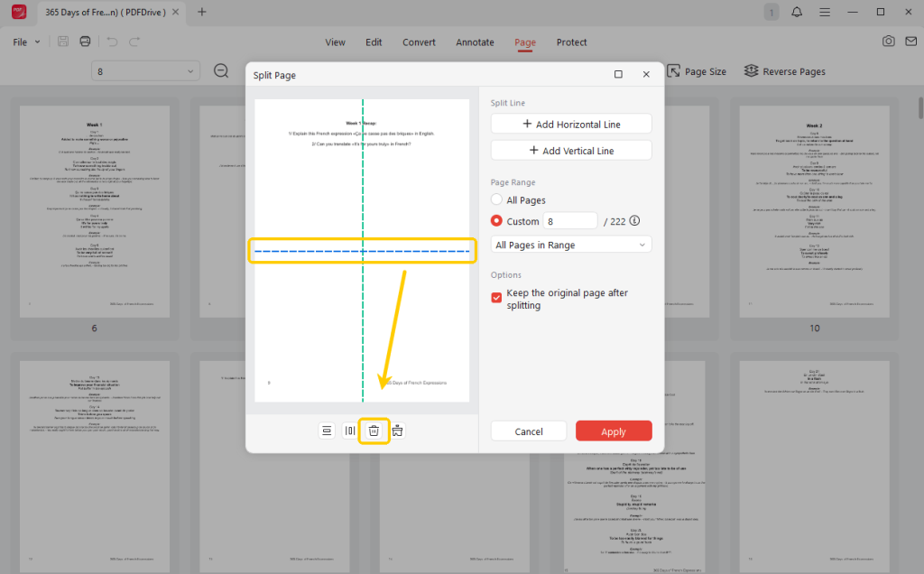Click Add Horizontal Line
Screen dimensions: 924x574
click(570, 123)
